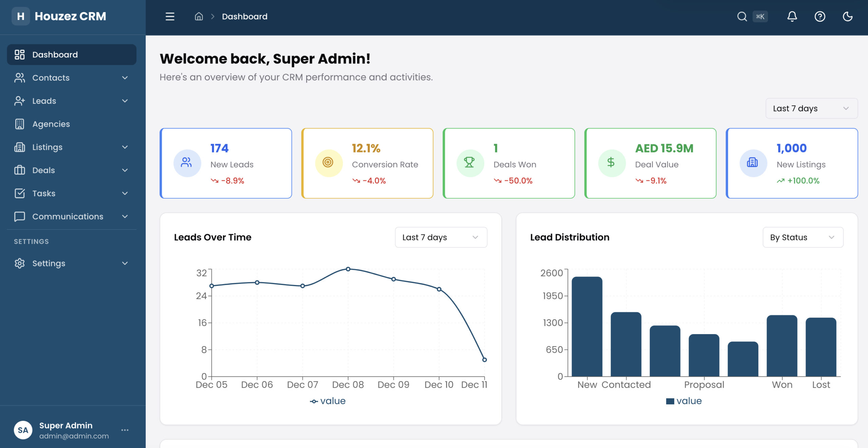Screen dimensions: 868x448
Task: Toggle dark mode with the moon icon
Action: point(847,16)
